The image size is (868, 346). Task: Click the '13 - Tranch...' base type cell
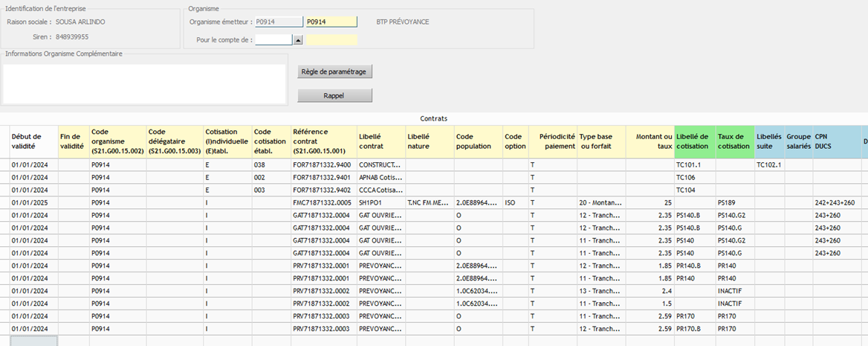602,291
